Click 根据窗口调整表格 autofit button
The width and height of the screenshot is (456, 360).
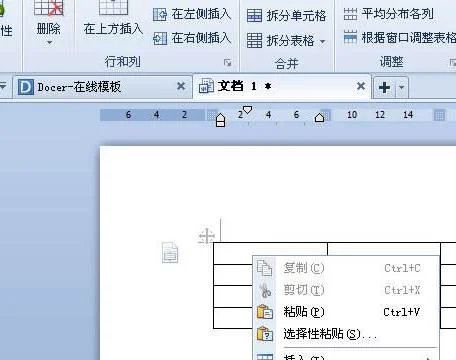click(399, 37)
